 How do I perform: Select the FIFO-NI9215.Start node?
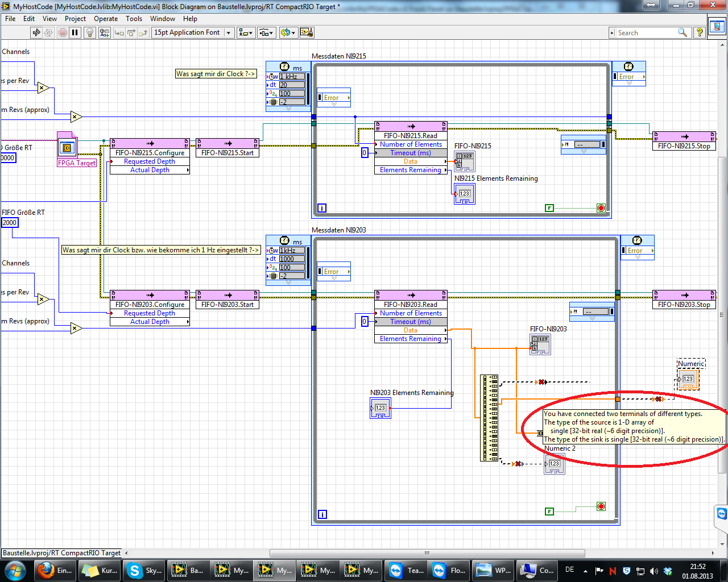(x=227, y=148)
